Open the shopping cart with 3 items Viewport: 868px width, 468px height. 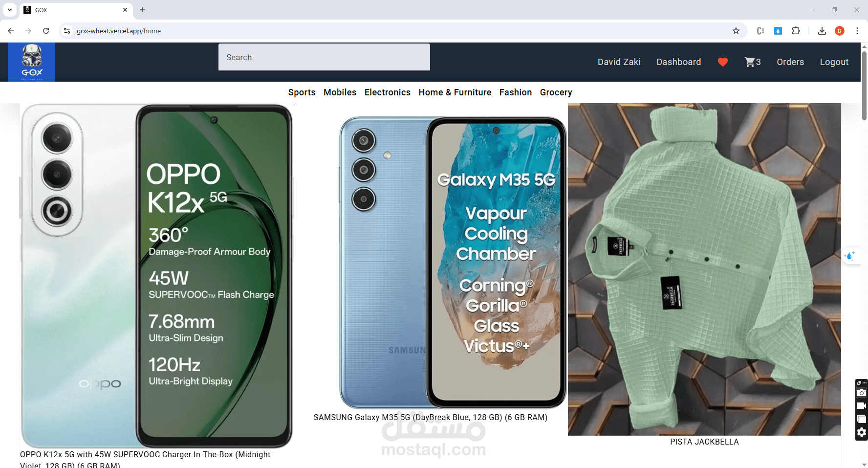pos(753,62)
